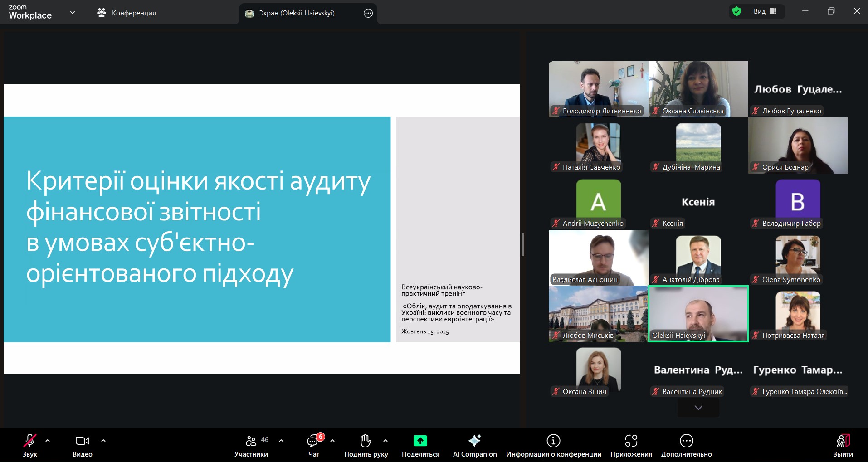The width and height of the screenshot is (868, 462).
Task: Expand audio settings arrow next to mic
Action: [48, 441]
